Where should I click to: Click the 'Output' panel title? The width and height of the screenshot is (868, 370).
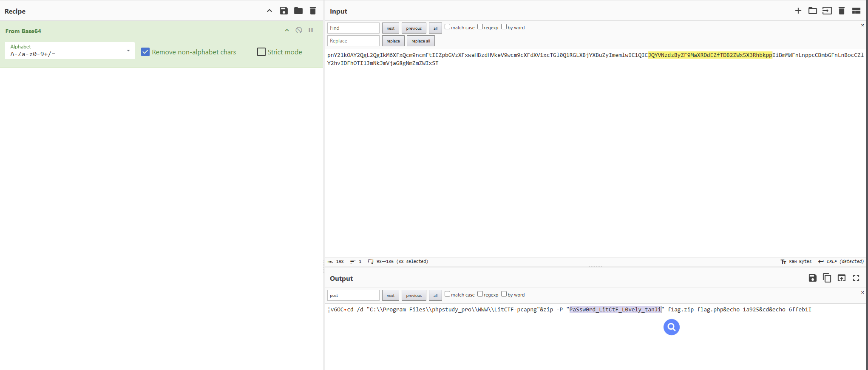(341, 279)
